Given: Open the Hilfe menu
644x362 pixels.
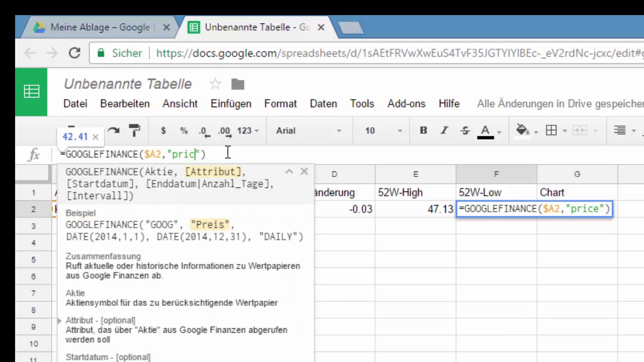Looking at the screenshot, I should pyautogui.click(x=449, y=104).
